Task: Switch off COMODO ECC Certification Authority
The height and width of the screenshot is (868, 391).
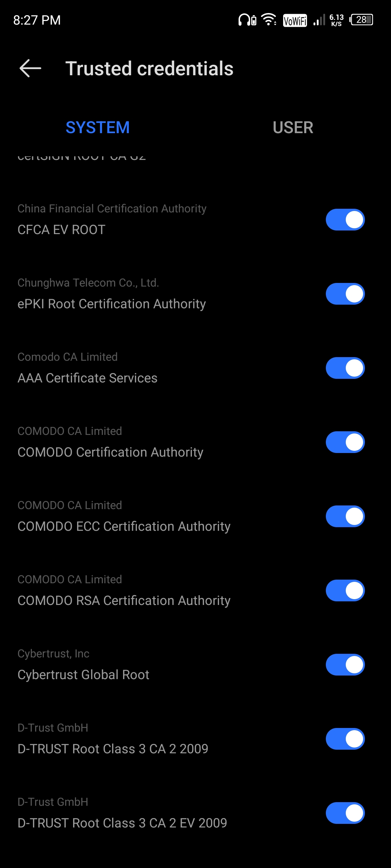Action: [x=345, y=516]
